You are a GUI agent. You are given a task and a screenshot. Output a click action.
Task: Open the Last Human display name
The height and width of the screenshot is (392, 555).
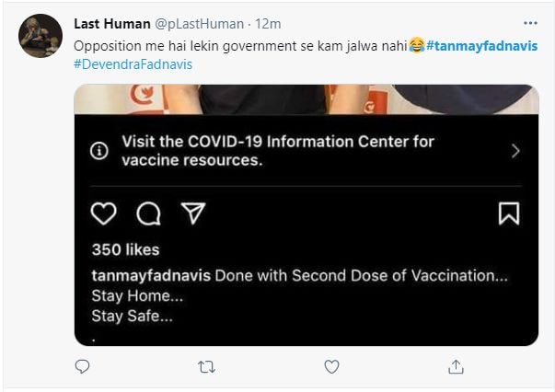112,24
